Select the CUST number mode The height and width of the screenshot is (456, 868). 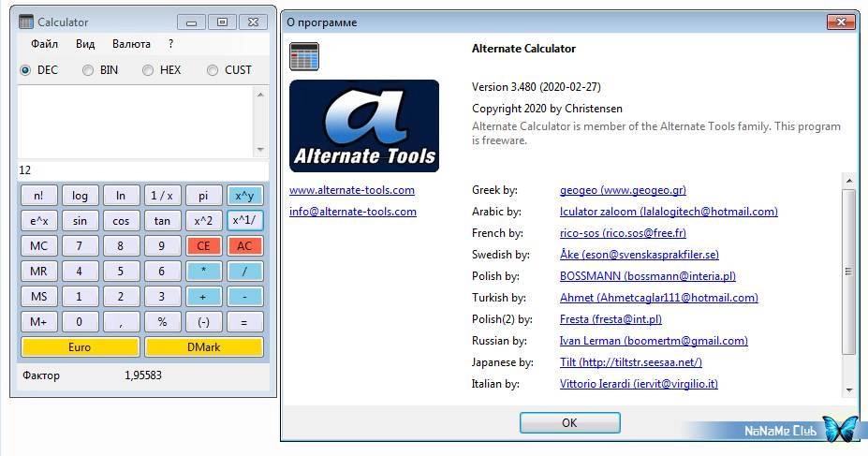(x=229, y=69)
